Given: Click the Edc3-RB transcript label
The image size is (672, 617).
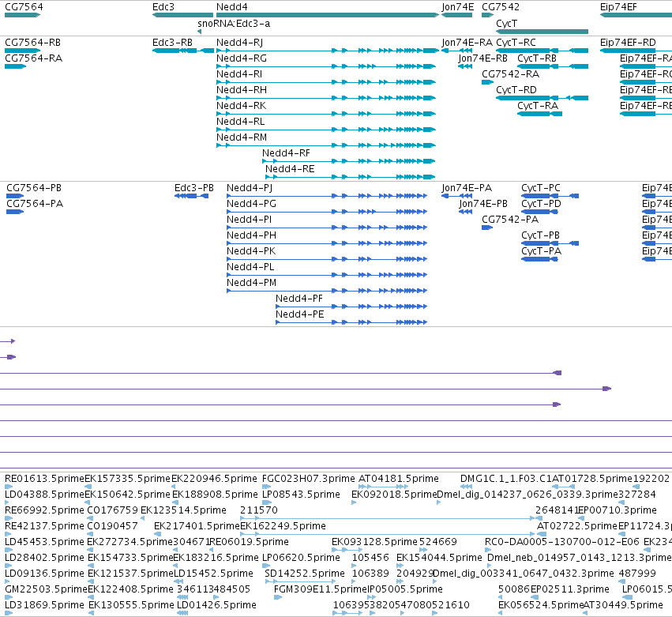Looking at the screenshot, I should [172, 43].
